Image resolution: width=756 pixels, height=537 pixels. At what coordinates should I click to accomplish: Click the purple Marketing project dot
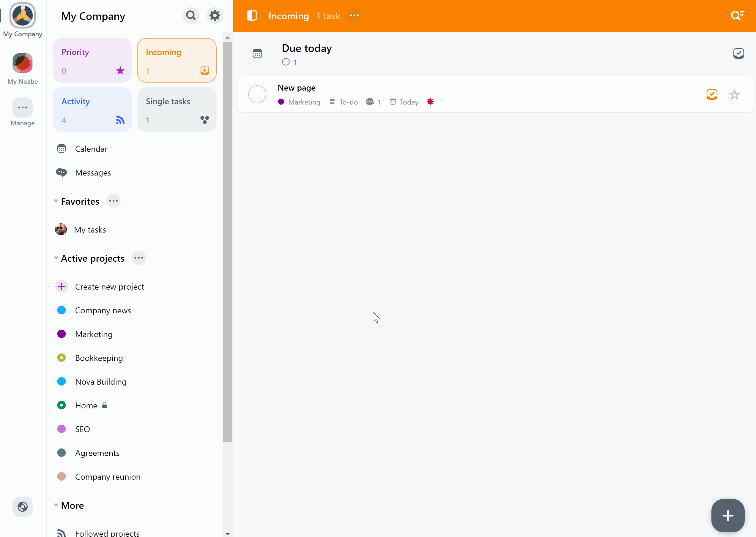[62, 334]
